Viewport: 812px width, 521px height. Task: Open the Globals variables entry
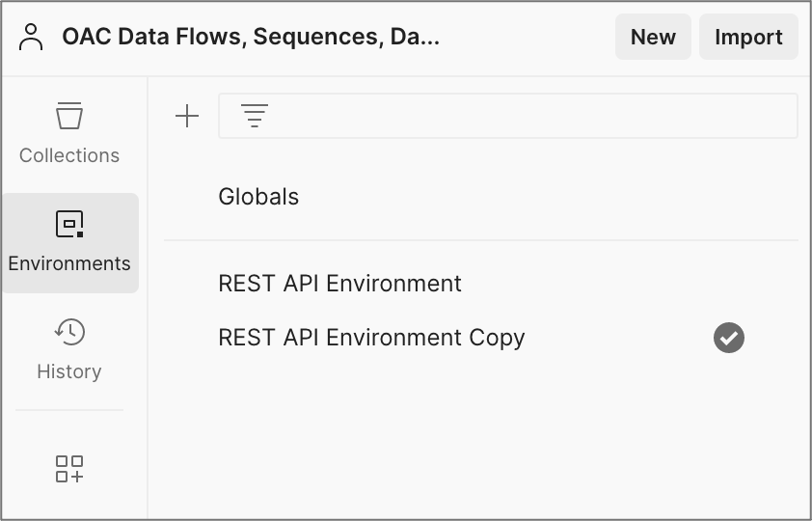pyautogui.click(x=258, y=197)
